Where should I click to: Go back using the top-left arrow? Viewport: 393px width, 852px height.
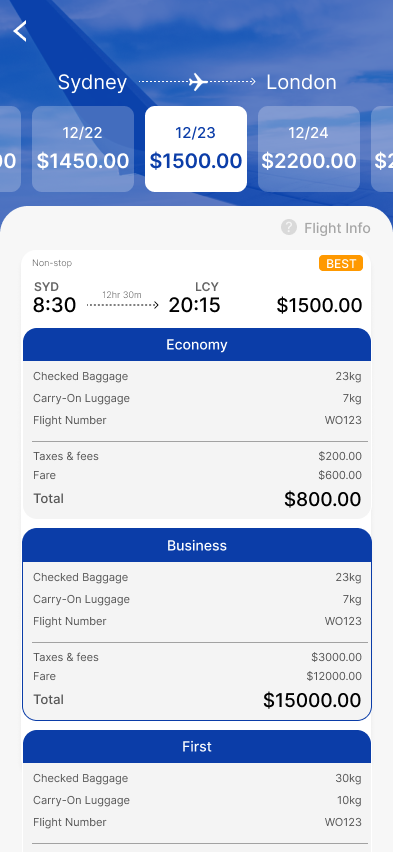[20, 31]
